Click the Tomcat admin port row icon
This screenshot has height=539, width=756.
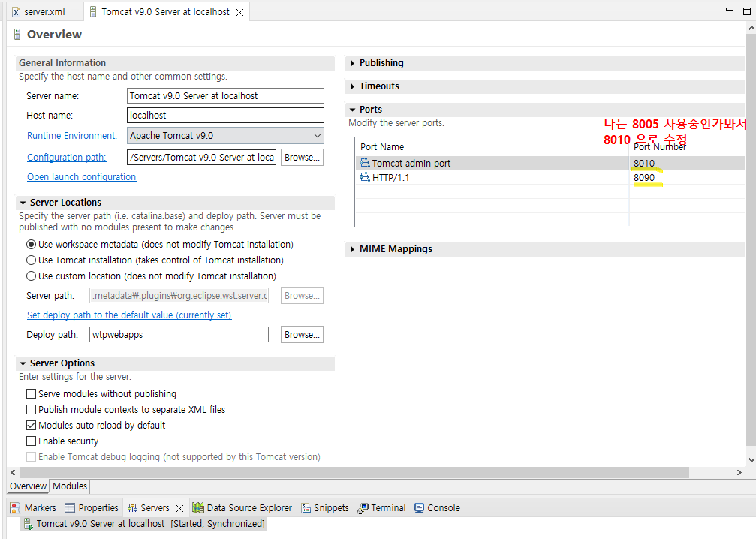tap(365, 163)
